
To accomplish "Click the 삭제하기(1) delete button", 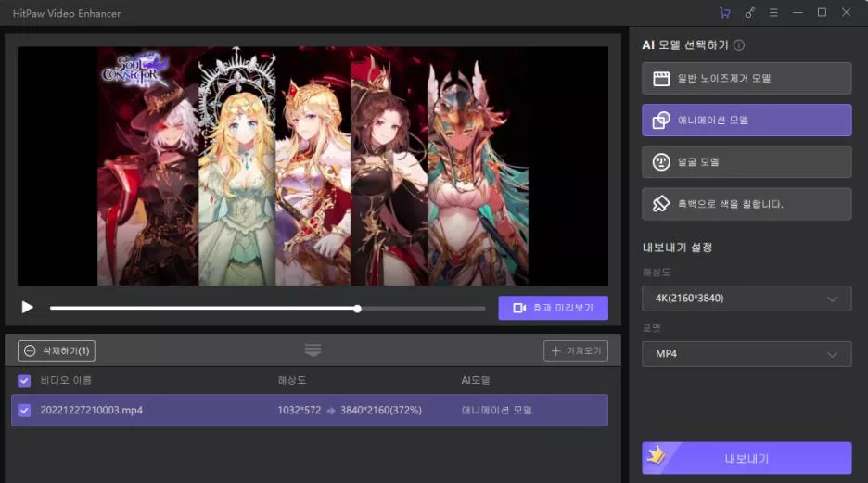I will click(x=57, y=350).
